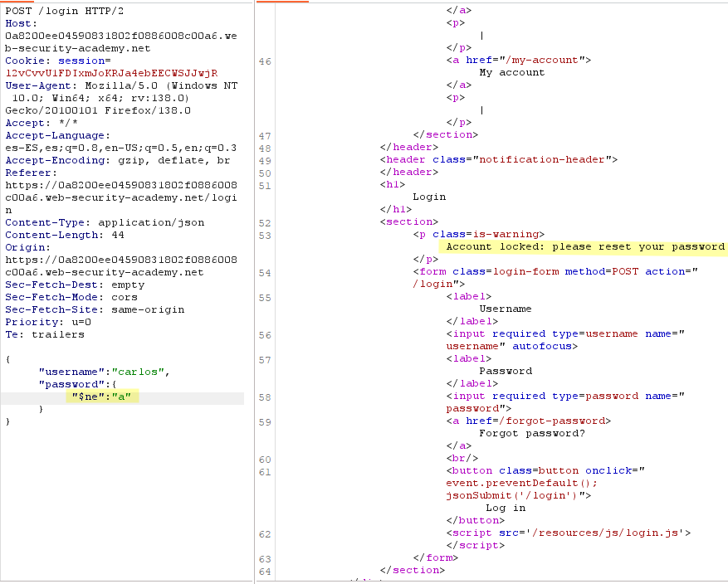The image size is (728, 584).
Task: Click the closing </section> tag on line 64
Action: [413, 570]
